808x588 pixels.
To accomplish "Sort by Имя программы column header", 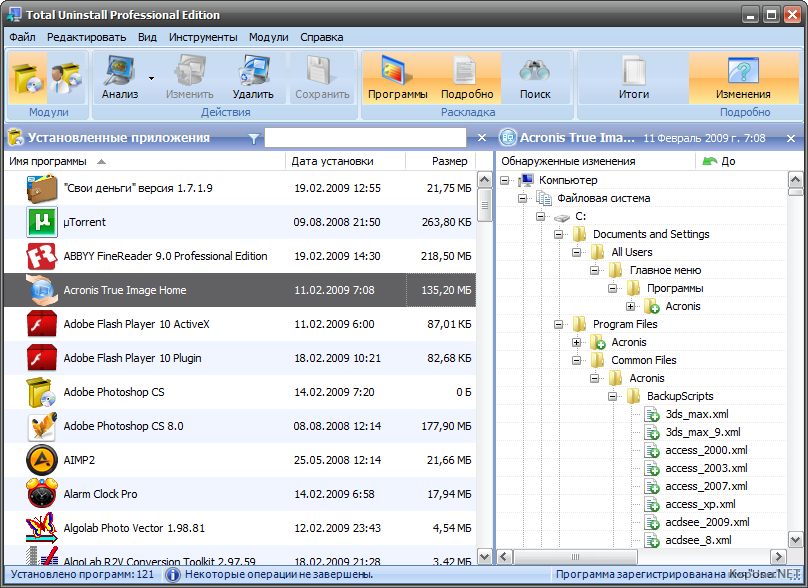I will click(145, 161).
